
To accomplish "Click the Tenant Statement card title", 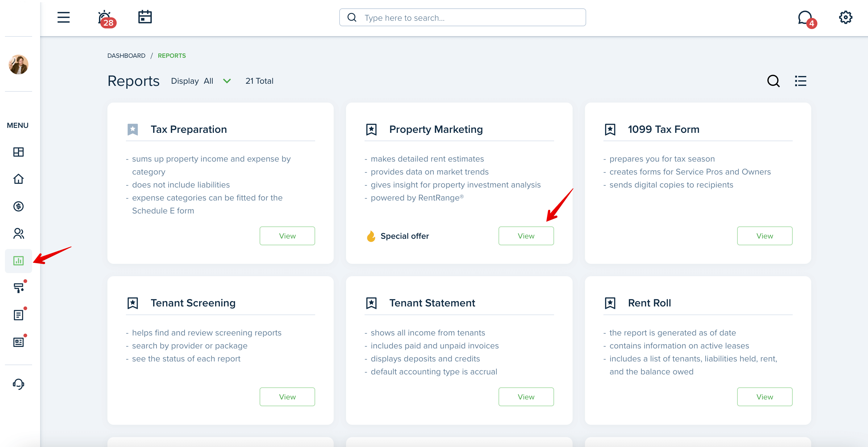I will [432, 303].
